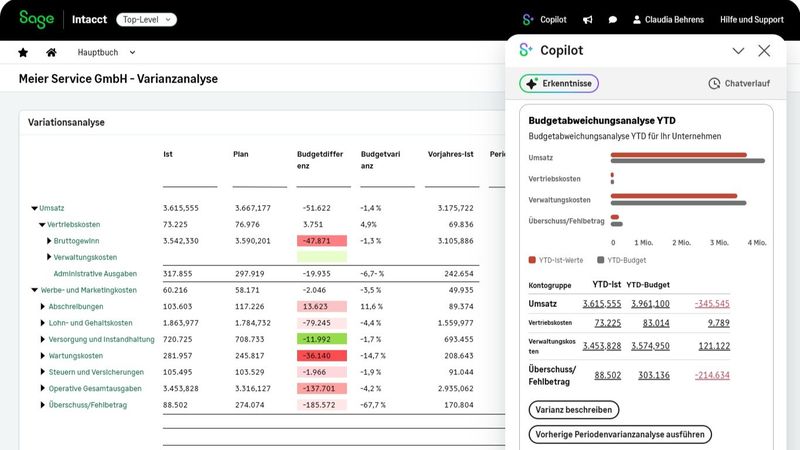800x450 pixels.
Task: Click YTD-Budget value 3.574.950
Action: 650,346
